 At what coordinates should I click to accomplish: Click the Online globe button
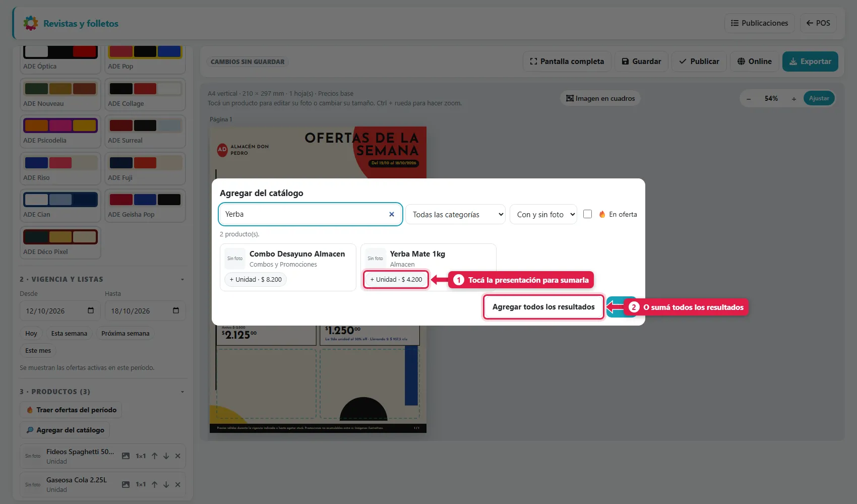(755, 61)
